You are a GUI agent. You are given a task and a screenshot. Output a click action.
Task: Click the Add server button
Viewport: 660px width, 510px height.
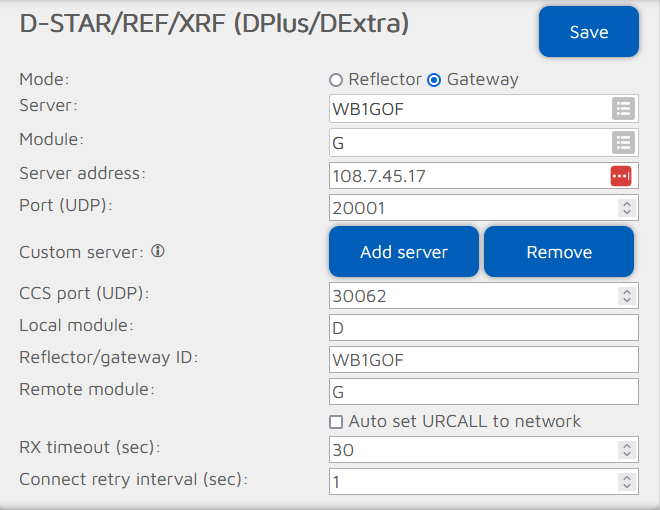(x=404, y=252)
